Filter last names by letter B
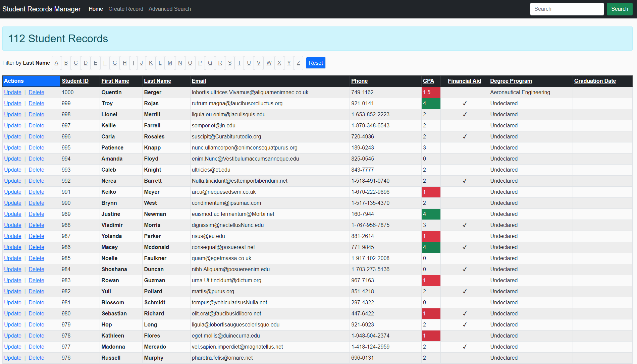The width and height of the screenshot is (637, 364). [x=66, y=63]
